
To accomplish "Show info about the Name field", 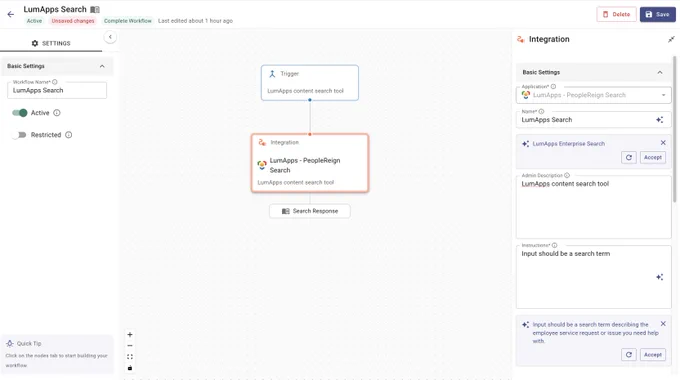I will coord(541,111).
